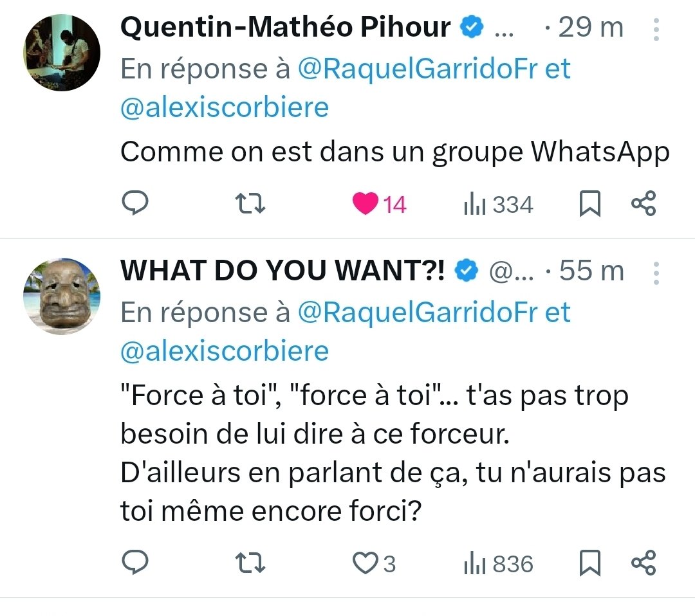This screenshot has width=695, height=616.
Task: Reply to Quentin-Mathéo Pihour's tweet
Action: click(135, 203)
